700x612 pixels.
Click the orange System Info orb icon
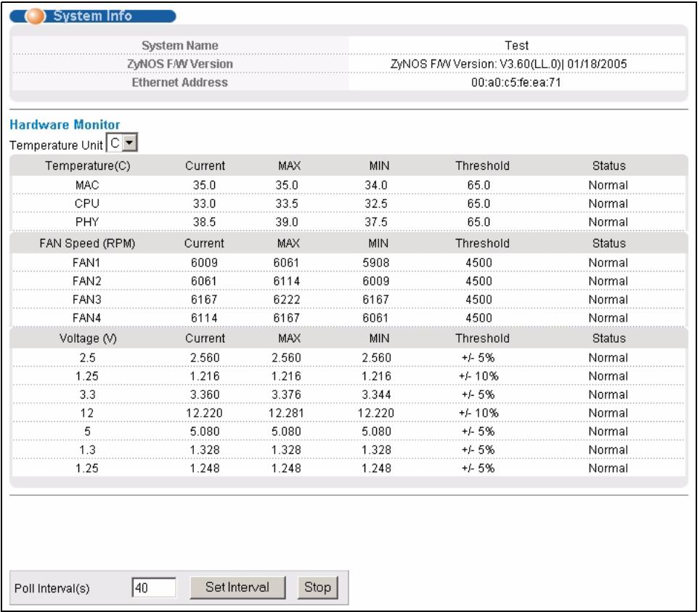pyautogui.click(x=35, y=17)
